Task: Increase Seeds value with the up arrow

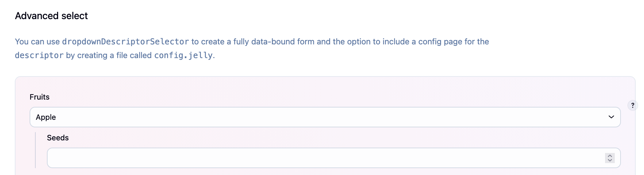Action: pos(610,156)
